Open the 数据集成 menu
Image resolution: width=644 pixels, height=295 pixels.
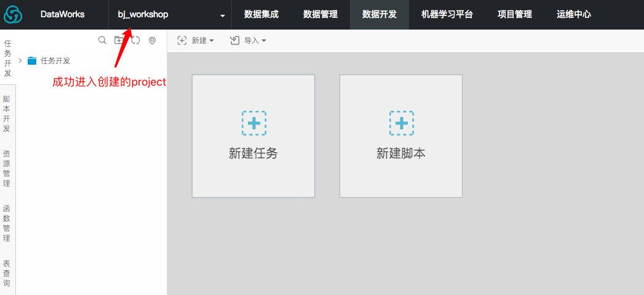(x=261, y=15)
